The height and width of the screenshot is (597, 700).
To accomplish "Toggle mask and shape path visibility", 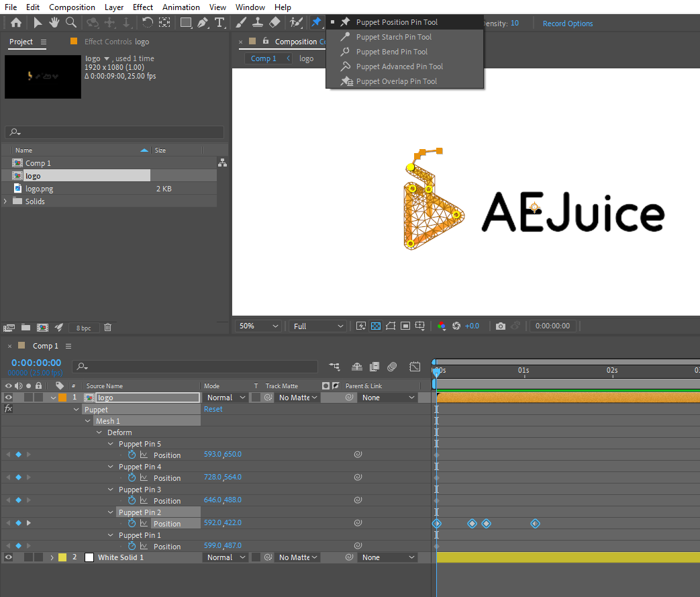I will (391, 326).
